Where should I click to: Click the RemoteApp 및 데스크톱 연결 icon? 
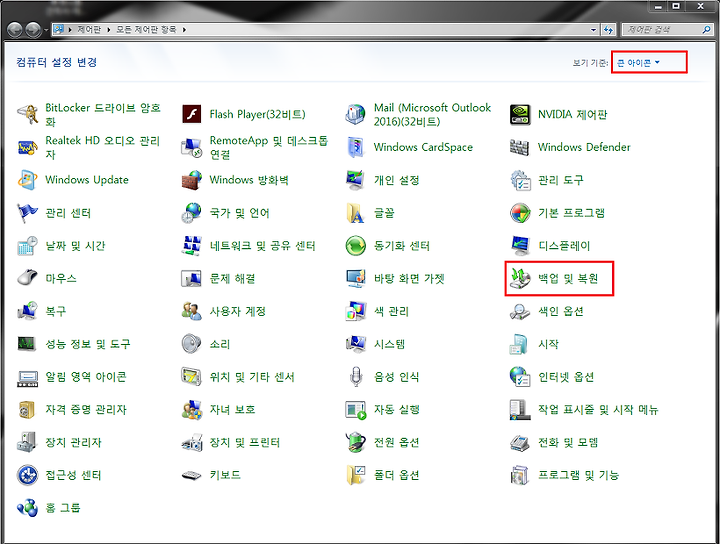[x=191, y=147]
